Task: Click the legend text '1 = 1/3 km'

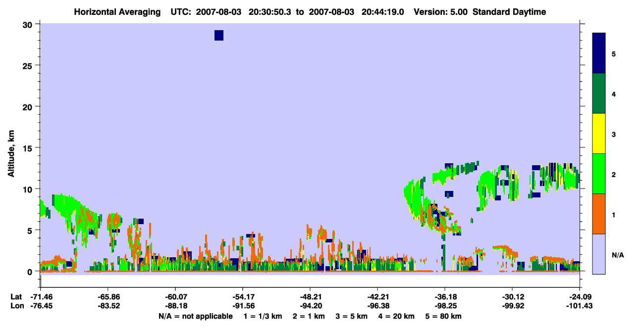Action: tap(262, 316)
